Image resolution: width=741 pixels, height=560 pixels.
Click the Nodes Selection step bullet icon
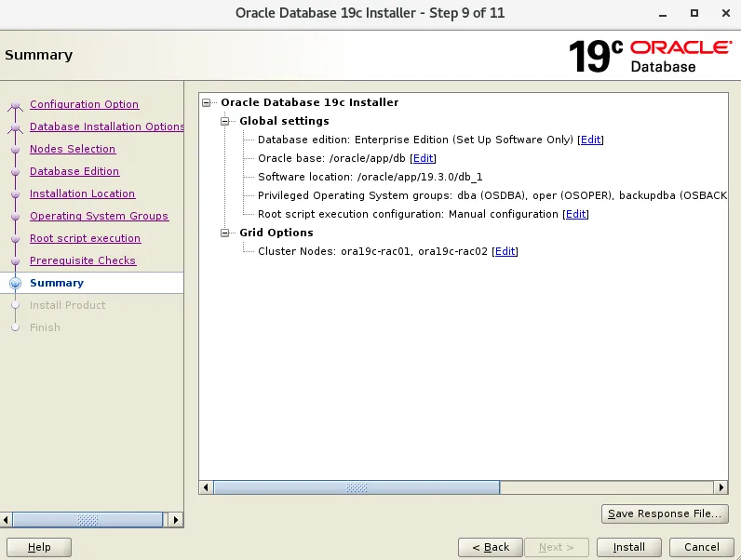(x=16, y=149)
